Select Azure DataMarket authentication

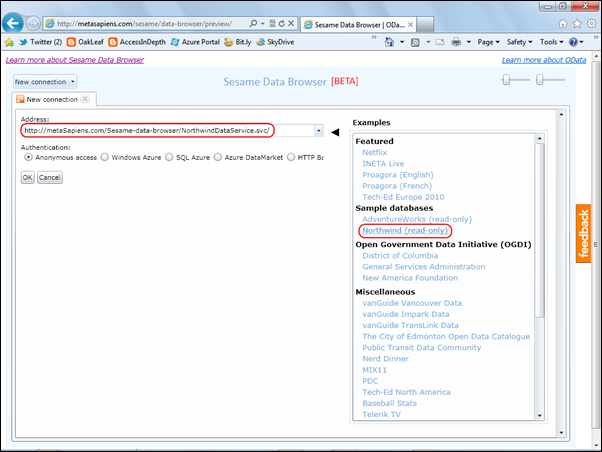click(x=218, y=157)
